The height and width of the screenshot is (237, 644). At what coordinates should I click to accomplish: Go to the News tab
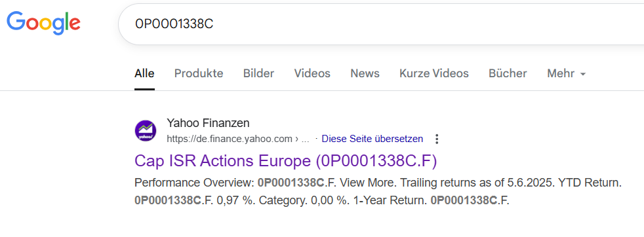click(365, 73)
